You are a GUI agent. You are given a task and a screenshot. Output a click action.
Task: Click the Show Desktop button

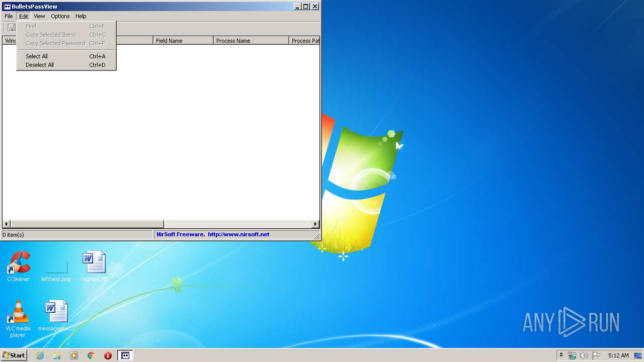pyautogui.click(x=638, y=355)
